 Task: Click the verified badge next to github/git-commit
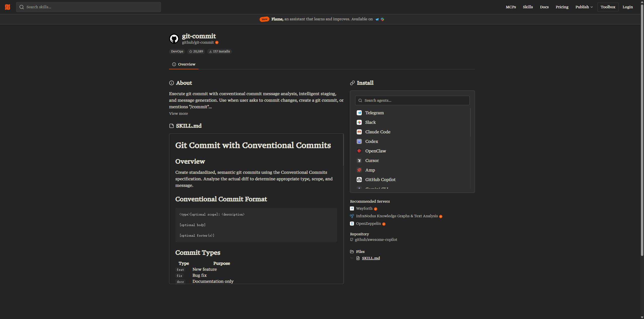217,42
